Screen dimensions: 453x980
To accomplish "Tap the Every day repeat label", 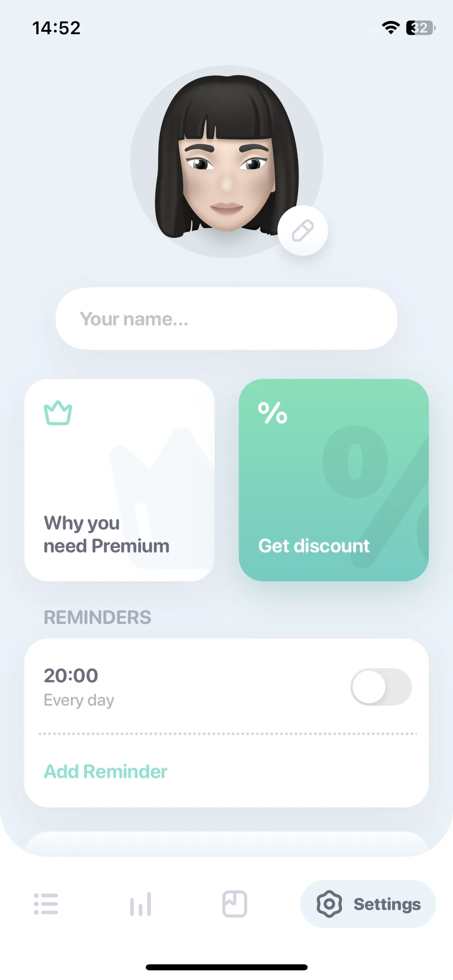I will [x=79, y=700].
